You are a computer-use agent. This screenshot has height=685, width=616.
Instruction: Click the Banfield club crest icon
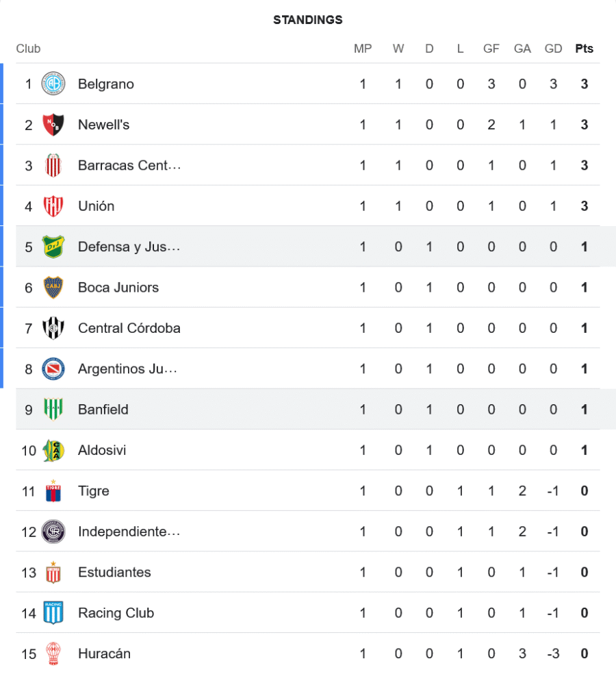(53, 410)
